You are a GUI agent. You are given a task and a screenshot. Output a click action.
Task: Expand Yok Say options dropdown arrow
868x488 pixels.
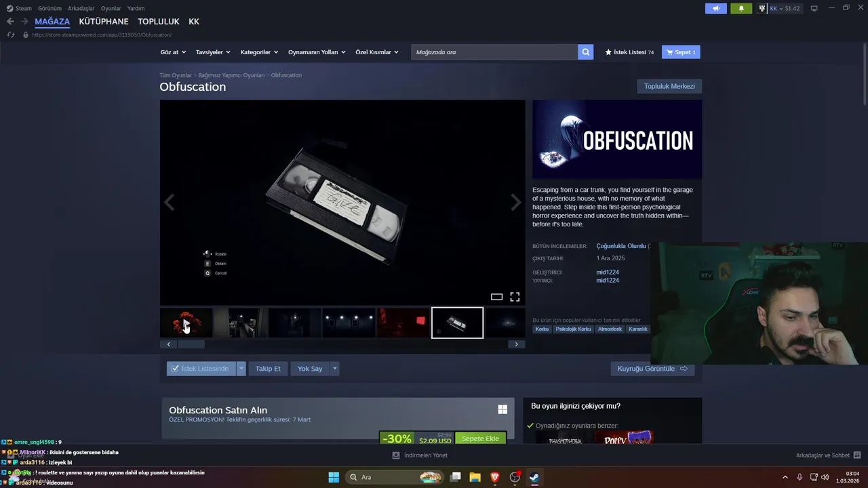(x=334, y=369)
